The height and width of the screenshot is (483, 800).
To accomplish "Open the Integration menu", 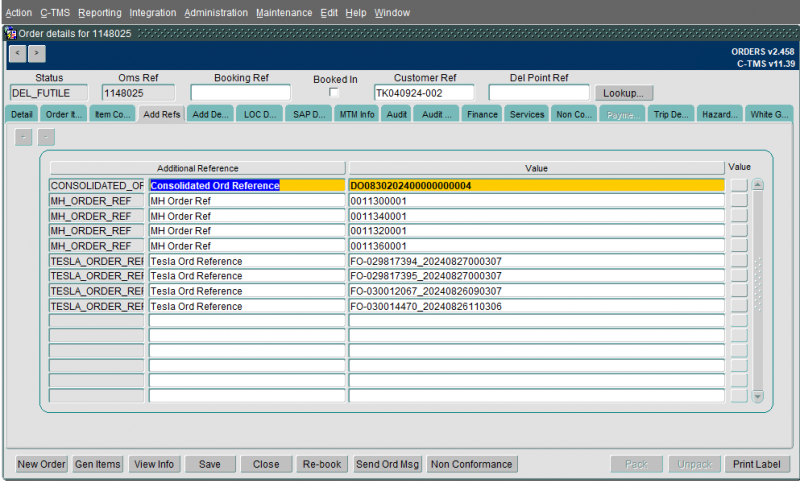I will coord(153,13).
